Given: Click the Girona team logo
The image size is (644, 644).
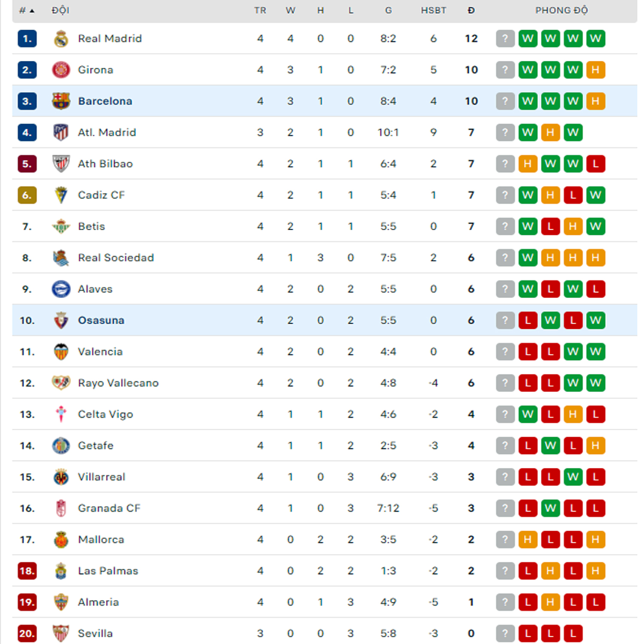Looking at the screenshot, I should coord(61,70).
